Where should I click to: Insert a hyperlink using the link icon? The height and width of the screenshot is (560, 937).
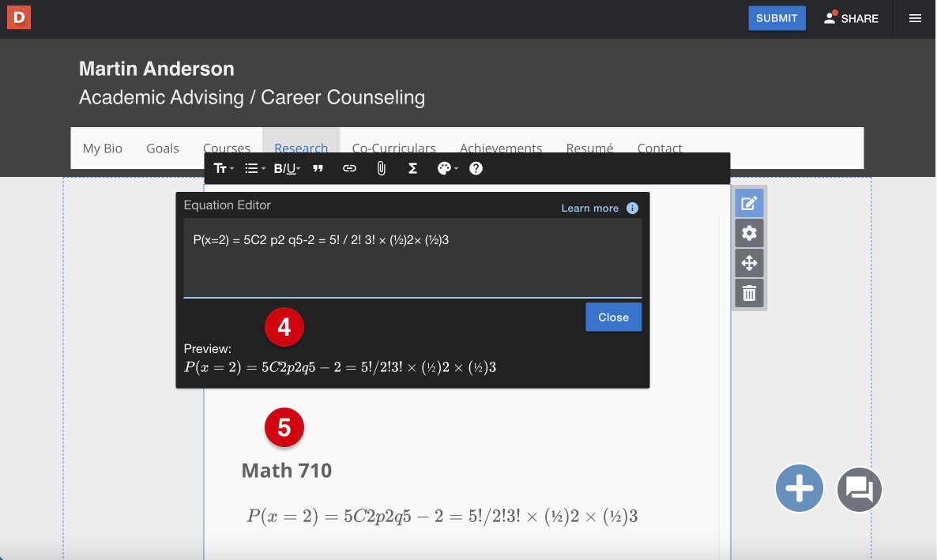pos(349,167)
